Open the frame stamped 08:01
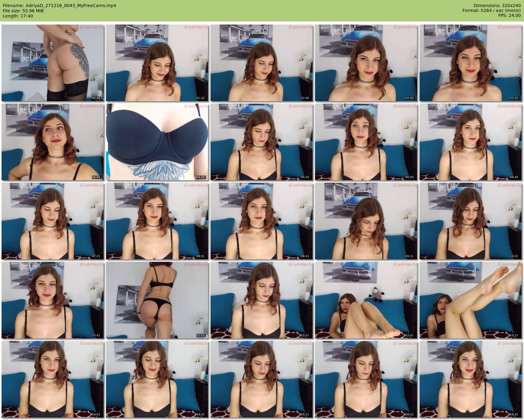The height and width of the screenshot is (420, 524). tap(157, 221)
